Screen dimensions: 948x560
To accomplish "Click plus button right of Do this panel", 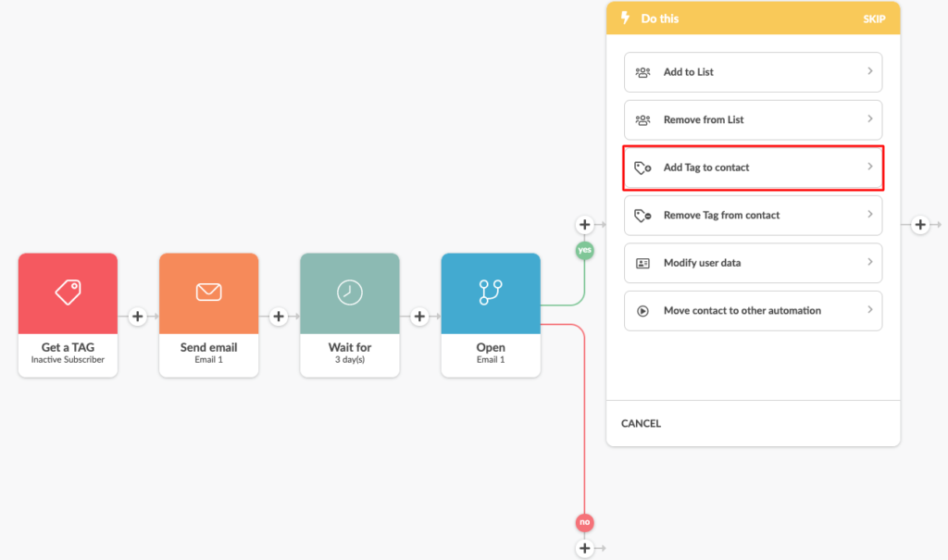I will tap(920, 225).
